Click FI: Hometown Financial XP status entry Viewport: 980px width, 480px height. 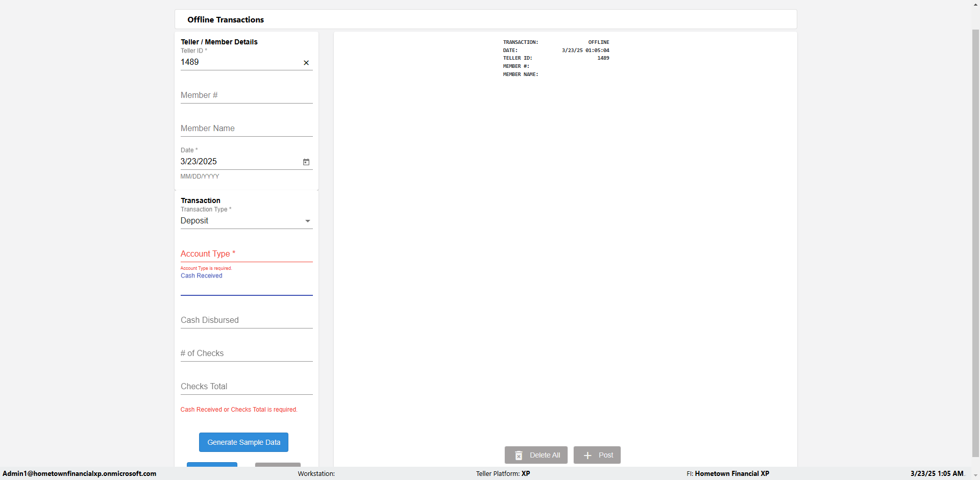coord(728,474)
